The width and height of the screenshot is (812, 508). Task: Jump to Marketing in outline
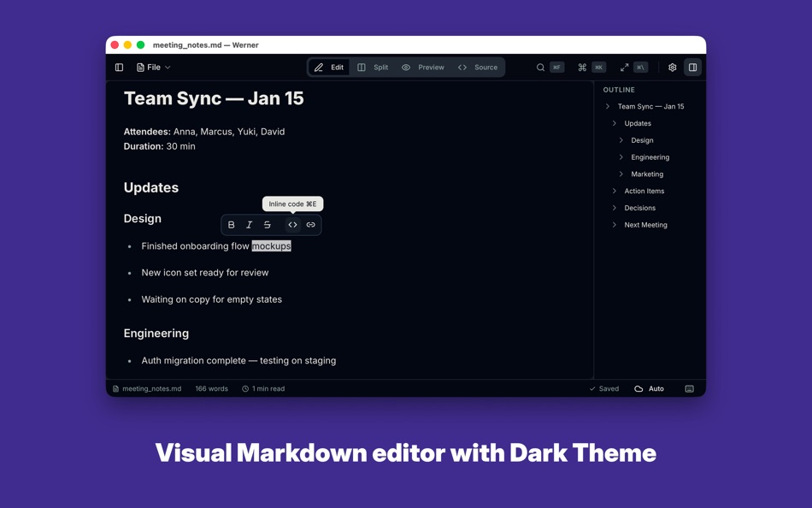[x=647, y=174]
